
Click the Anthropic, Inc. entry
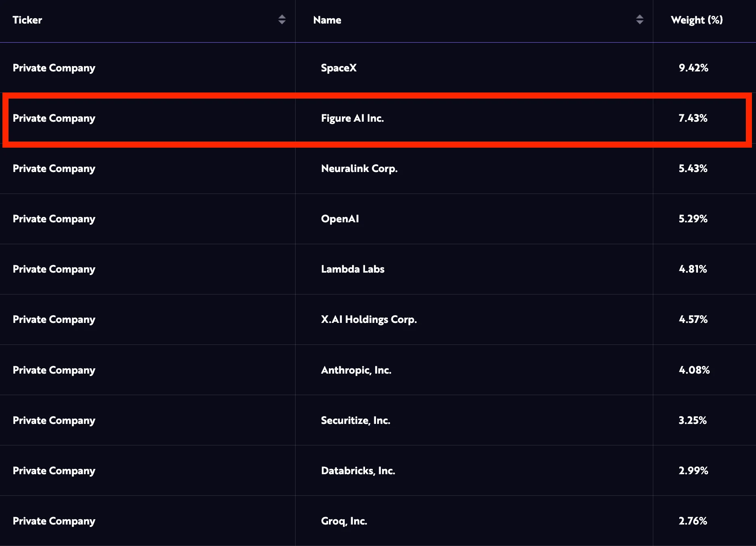click(356, 370)
